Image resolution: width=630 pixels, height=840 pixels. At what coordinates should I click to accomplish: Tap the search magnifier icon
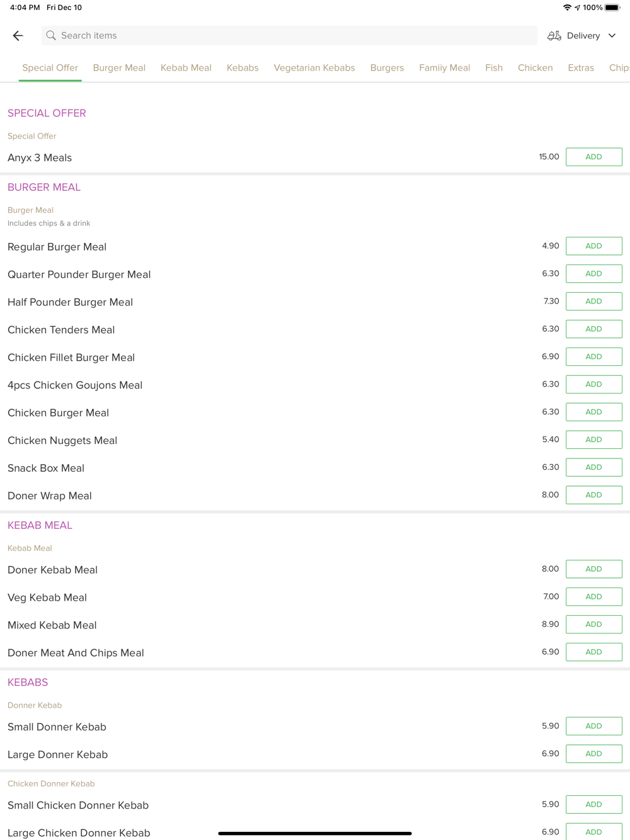click(x=51, y=36)
